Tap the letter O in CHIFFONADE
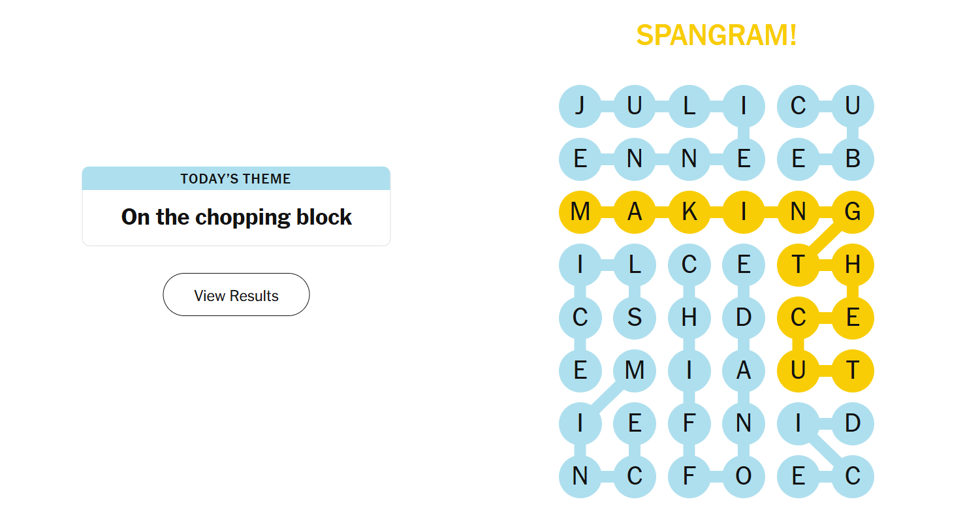The width and height of the screenshot is (980, 527). click(x=743, y=477)
